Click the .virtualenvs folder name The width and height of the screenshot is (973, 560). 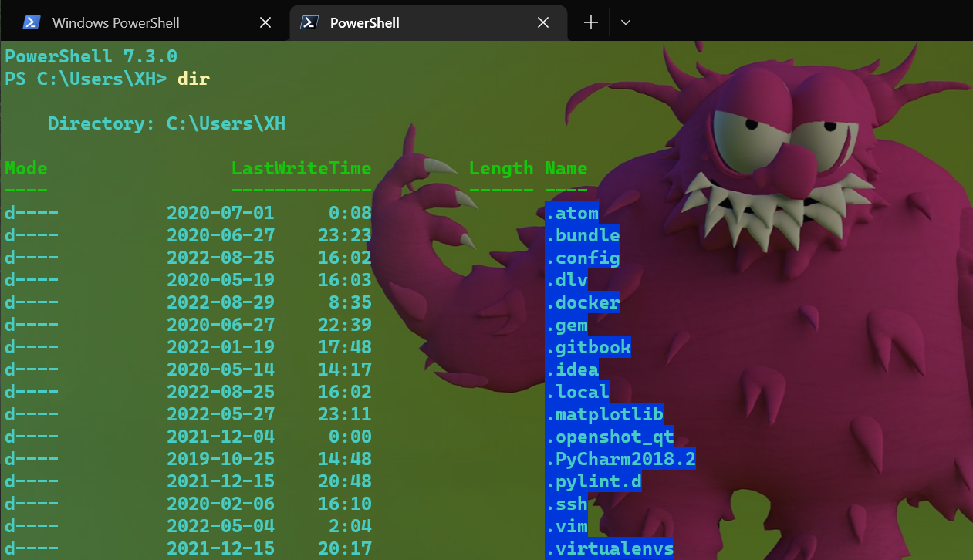(x=610, y=548)
